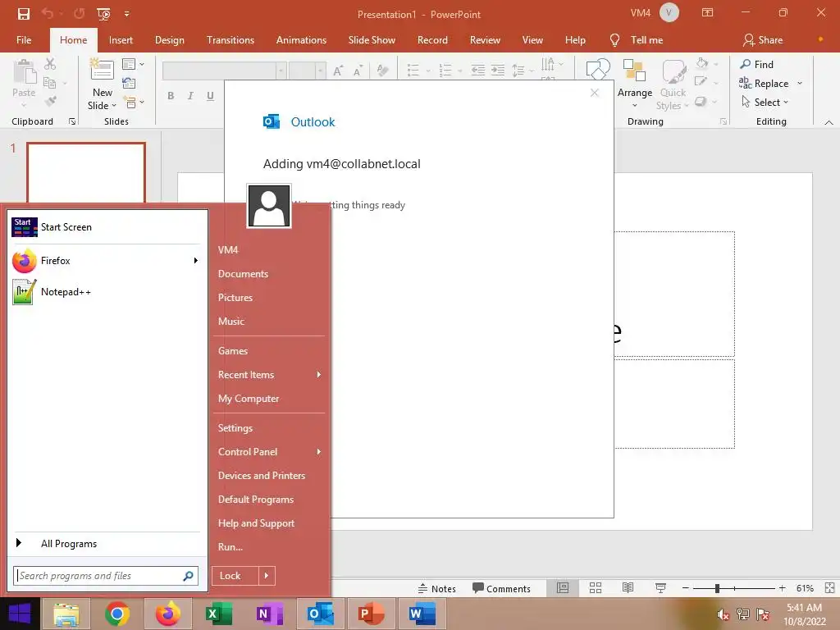Viewport: 840px width, 630px height.
Task: Click Start From Beginning presentation icon
Action: coord(103,14)
